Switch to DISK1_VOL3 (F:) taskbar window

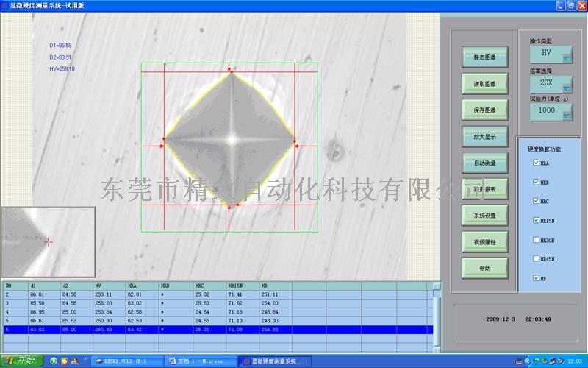[125, 361]
